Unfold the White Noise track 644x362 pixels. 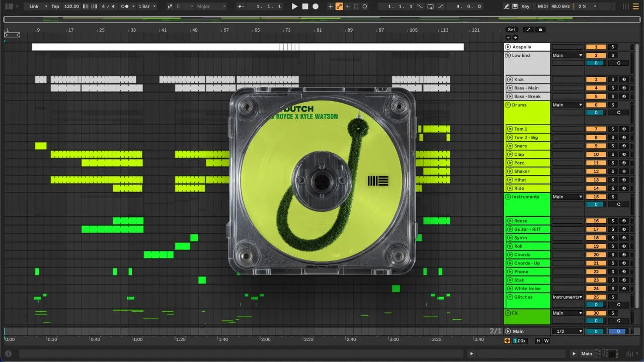(x=510, y=289)
